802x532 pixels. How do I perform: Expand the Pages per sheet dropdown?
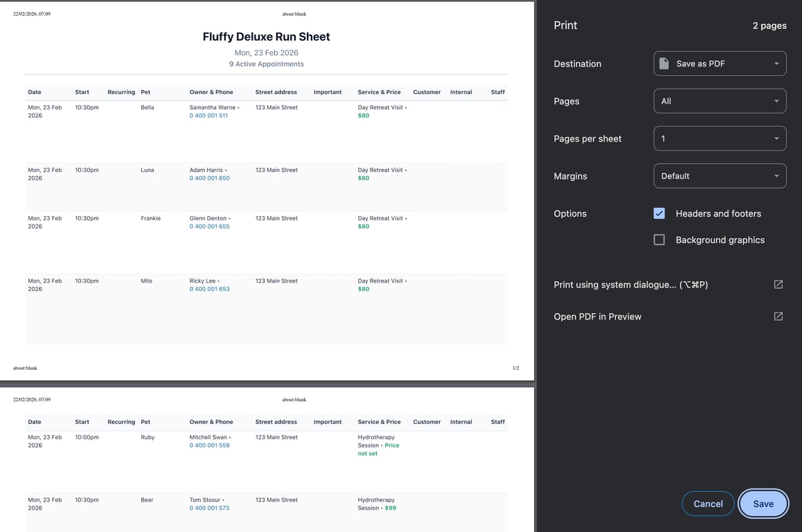[720, 138]
